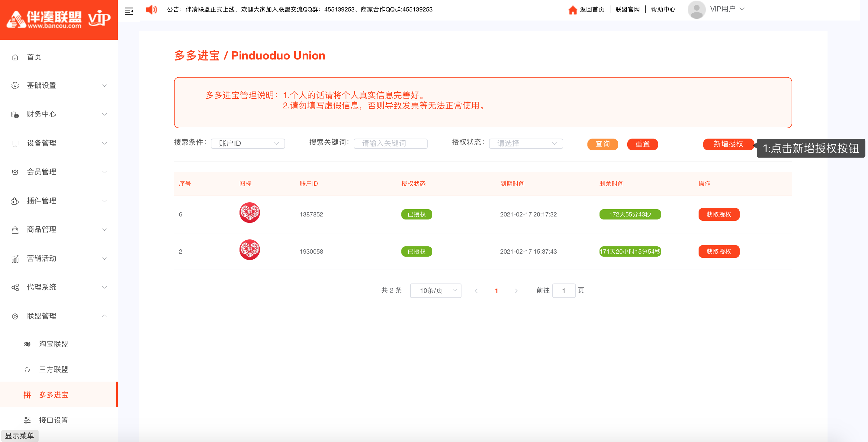Click the 171天20小时15分54秒 remaining time badge
The height and width of the screenshot is (442, 868).
[x=630, y=251]
